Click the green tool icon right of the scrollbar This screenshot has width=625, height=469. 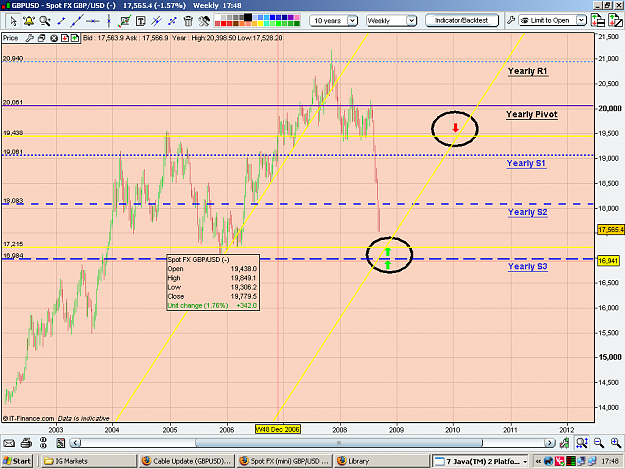[x=564, y=443]
